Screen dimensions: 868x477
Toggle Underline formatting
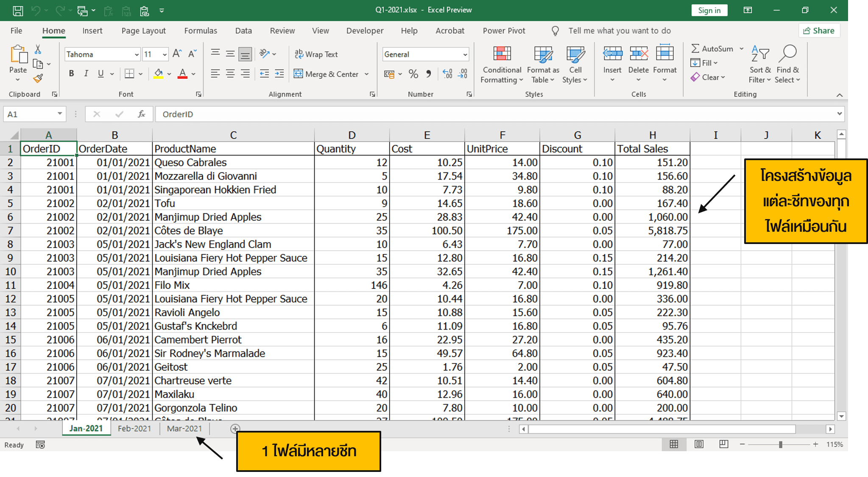(x=100, y=73)
